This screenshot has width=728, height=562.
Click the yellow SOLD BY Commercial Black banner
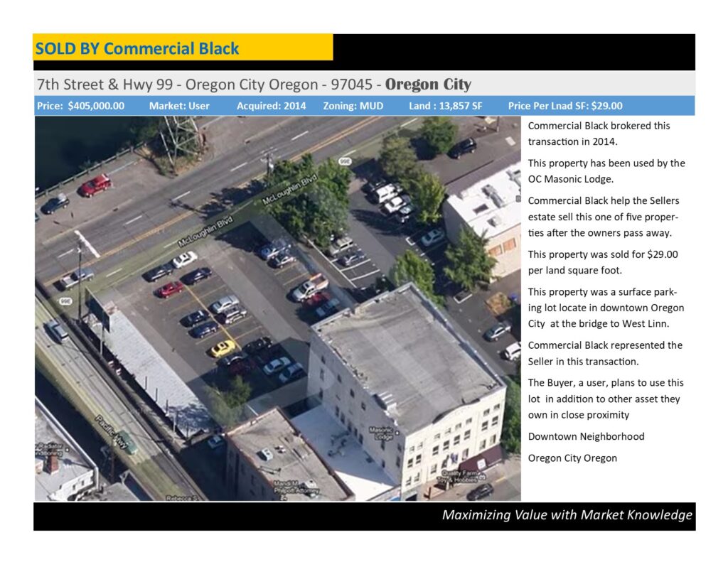(x=183, y=48)
